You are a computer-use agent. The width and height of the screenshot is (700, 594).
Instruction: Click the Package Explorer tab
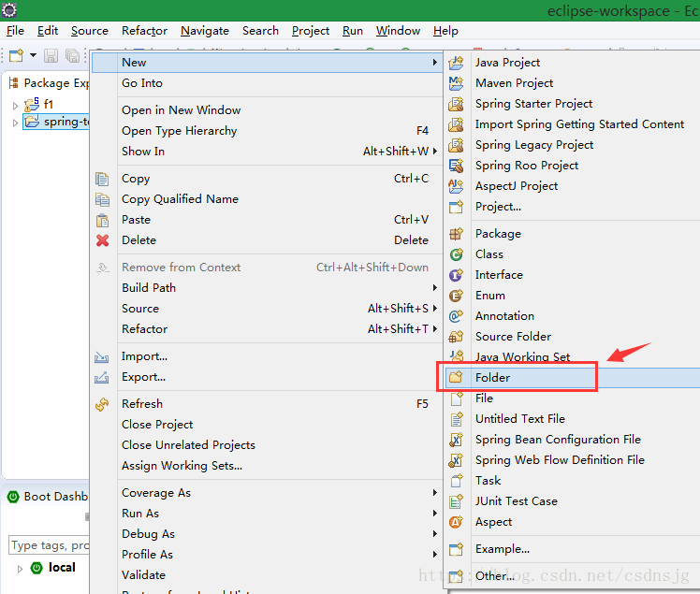pyautogui.click(x=49, y=83)
